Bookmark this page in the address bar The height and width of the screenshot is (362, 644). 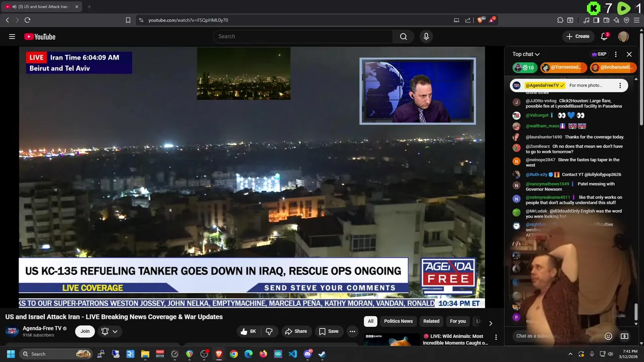pos(128,20)
